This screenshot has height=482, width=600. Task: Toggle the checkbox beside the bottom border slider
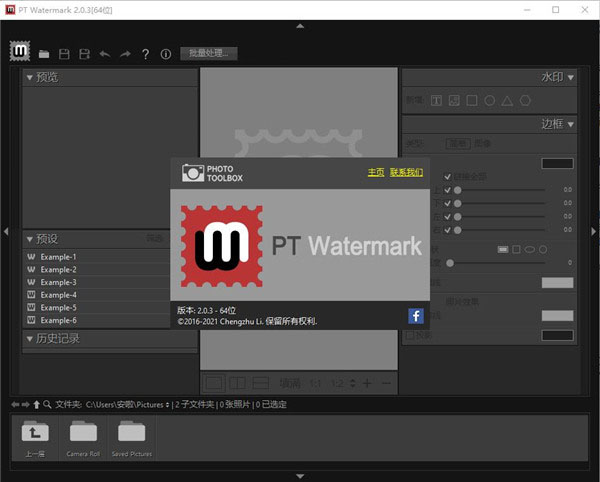coord(448,230)
